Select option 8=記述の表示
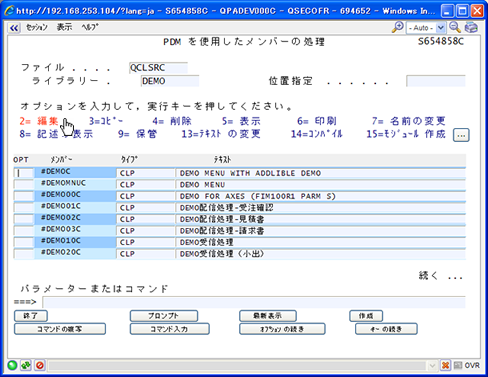Image resolution: width=488 pixels, height=377 pixels. coord(56,134)
